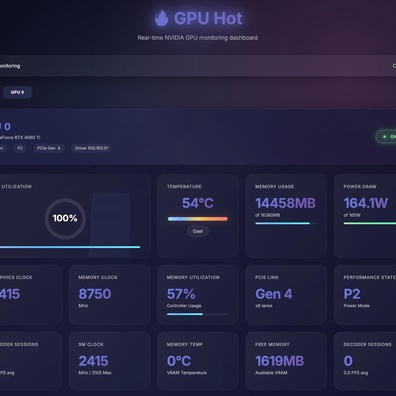Click the 8750 memory clock value
The width and height of the screenshot is (396, 396).
[x=95, y=294]
